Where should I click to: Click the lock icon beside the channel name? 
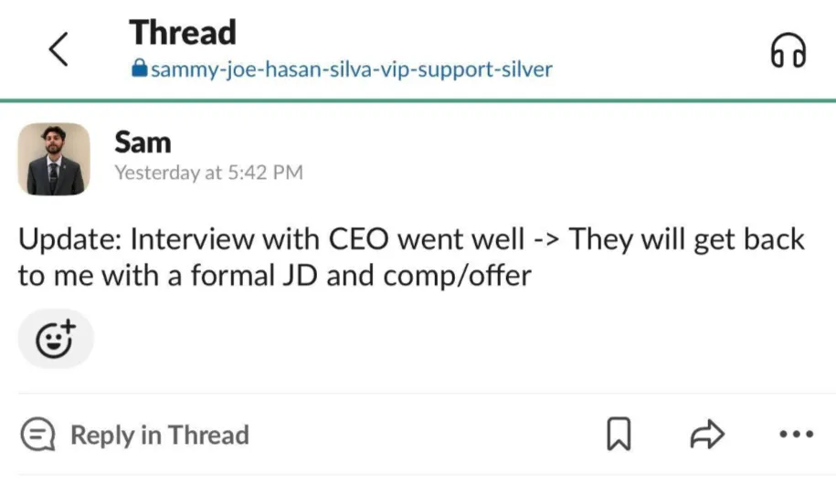139,68
